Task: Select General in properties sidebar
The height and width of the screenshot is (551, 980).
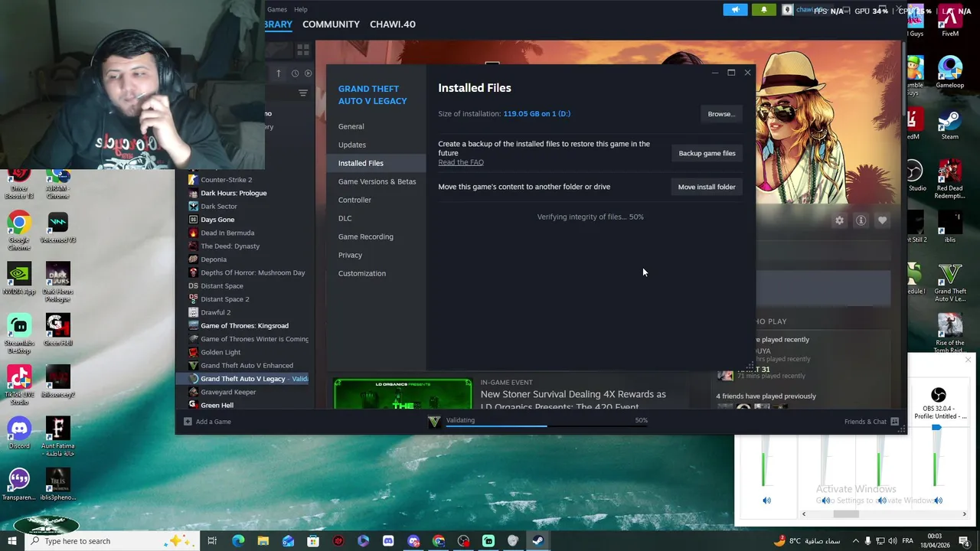Action: pyautogui.click(x=351, y=126)
